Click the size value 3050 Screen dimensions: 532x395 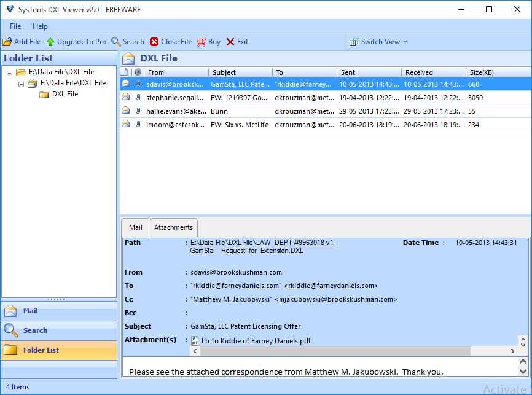pos(475,98)
